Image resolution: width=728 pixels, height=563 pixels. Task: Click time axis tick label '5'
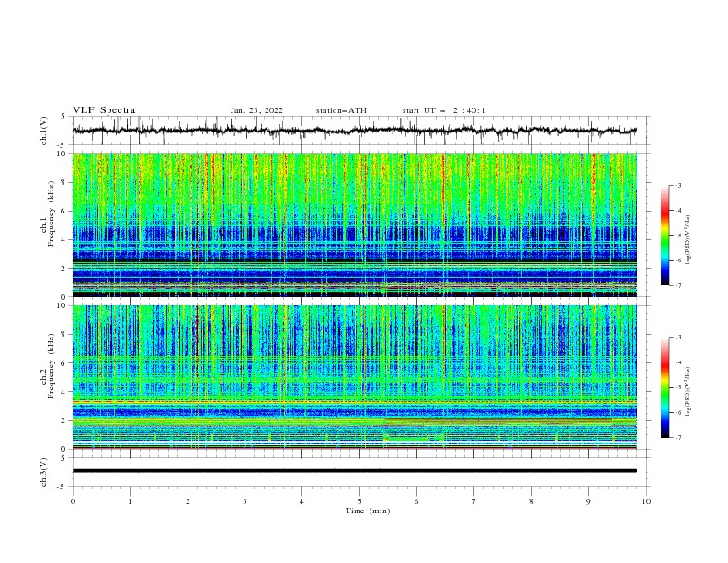359,501
